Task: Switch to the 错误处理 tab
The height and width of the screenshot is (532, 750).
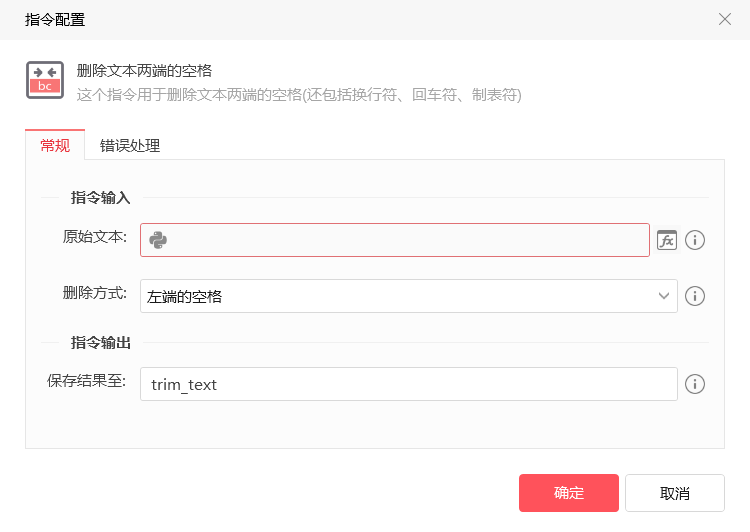Action: click(130, 145)
